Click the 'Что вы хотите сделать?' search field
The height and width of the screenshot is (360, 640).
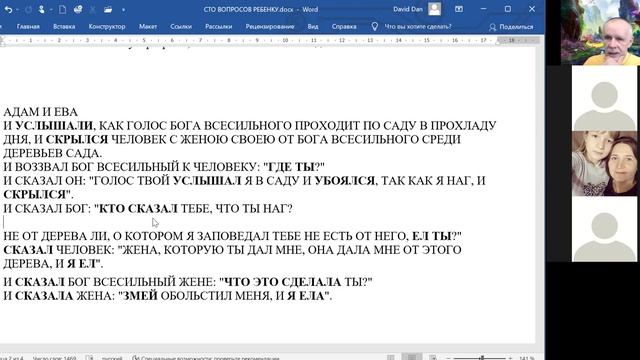pos(418,27)
